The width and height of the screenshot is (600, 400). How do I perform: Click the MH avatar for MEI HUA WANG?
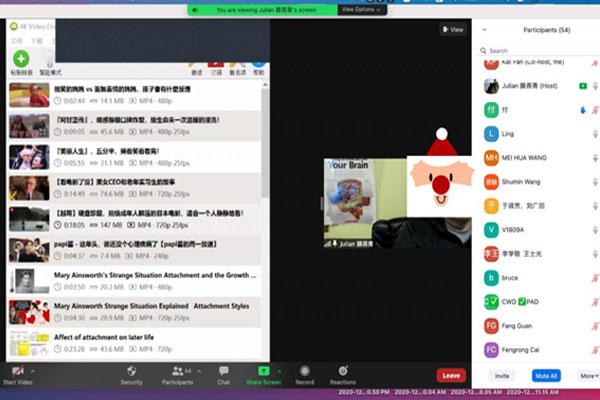tap(491, 158)
